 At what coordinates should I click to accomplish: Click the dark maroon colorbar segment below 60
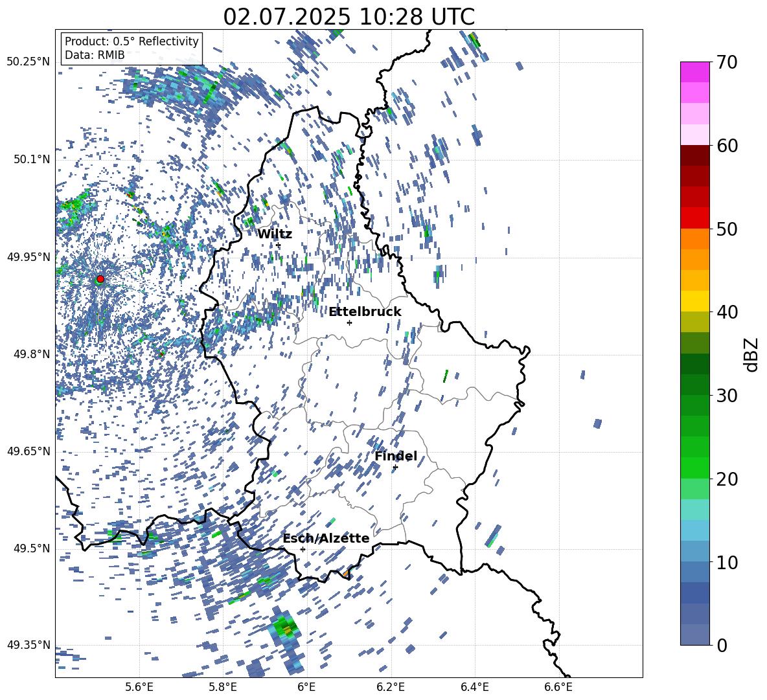tap(694, 155)
